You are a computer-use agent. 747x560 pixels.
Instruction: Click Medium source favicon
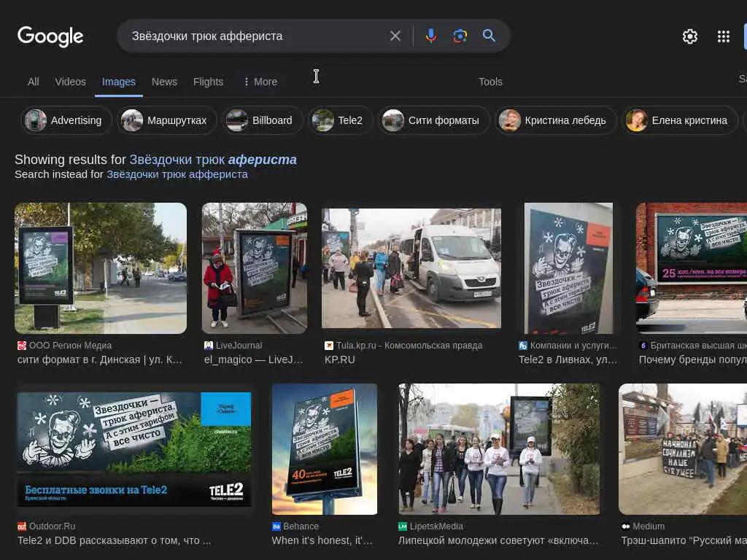[626, 526]
